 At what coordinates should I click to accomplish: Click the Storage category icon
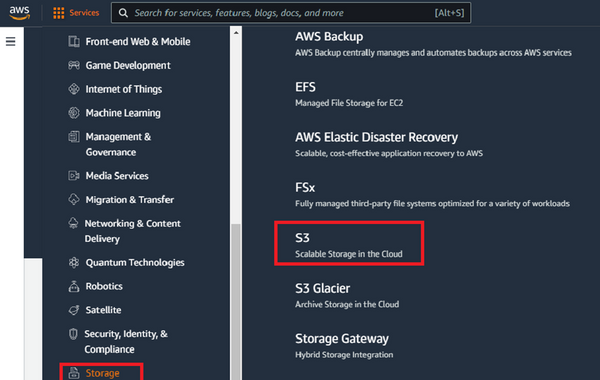coord(74,373)
